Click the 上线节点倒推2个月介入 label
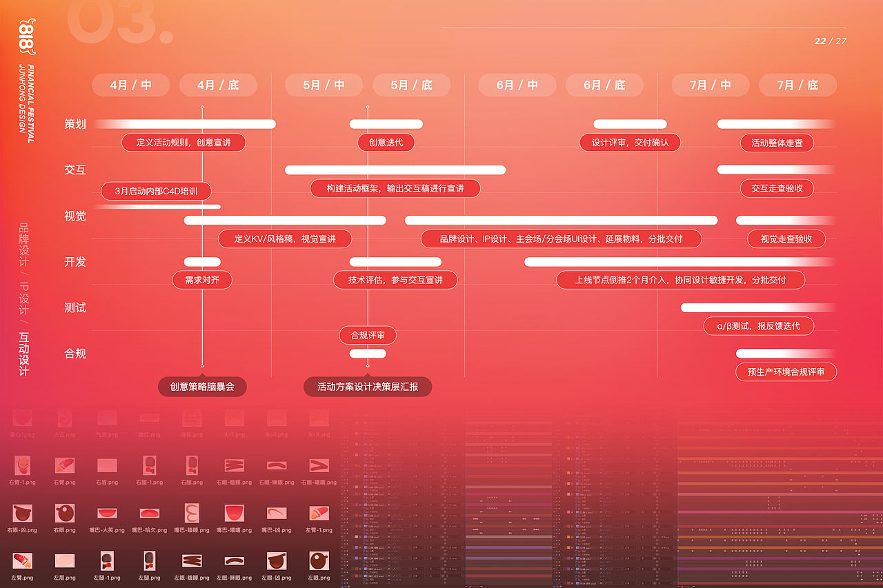 click(x=680, y=280)
